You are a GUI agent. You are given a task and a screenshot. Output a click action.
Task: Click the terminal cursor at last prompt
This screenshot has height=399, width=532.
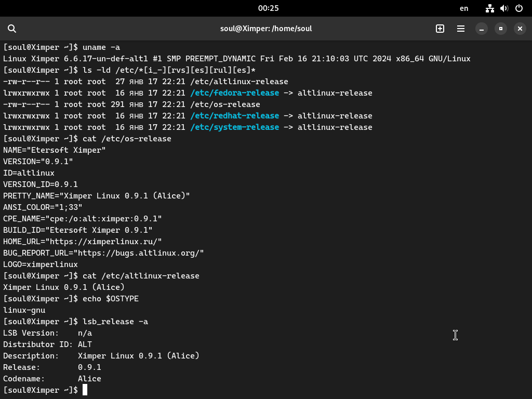pyautogui.click(x=85, y=390)
